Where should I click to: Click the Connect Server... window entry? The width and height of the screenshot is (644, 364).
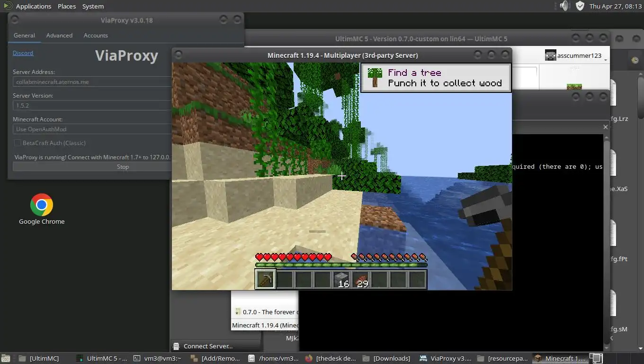216,346
